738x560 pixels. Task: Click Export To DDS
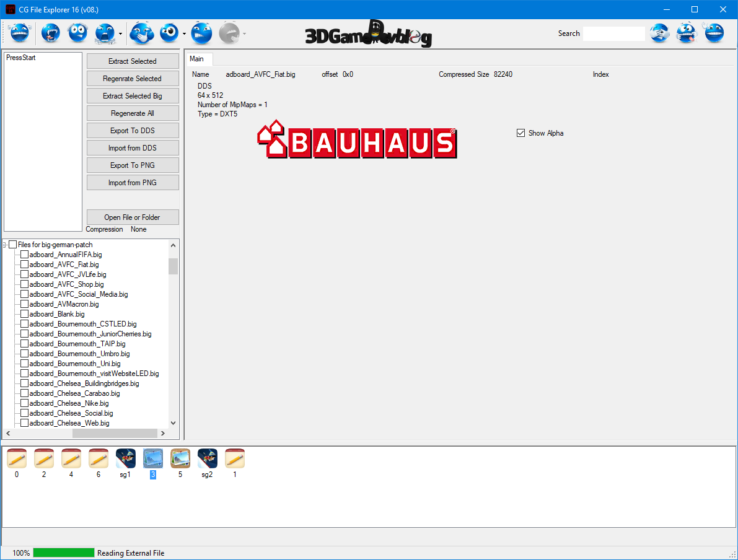pyautogui.click(x=132, y=131)
